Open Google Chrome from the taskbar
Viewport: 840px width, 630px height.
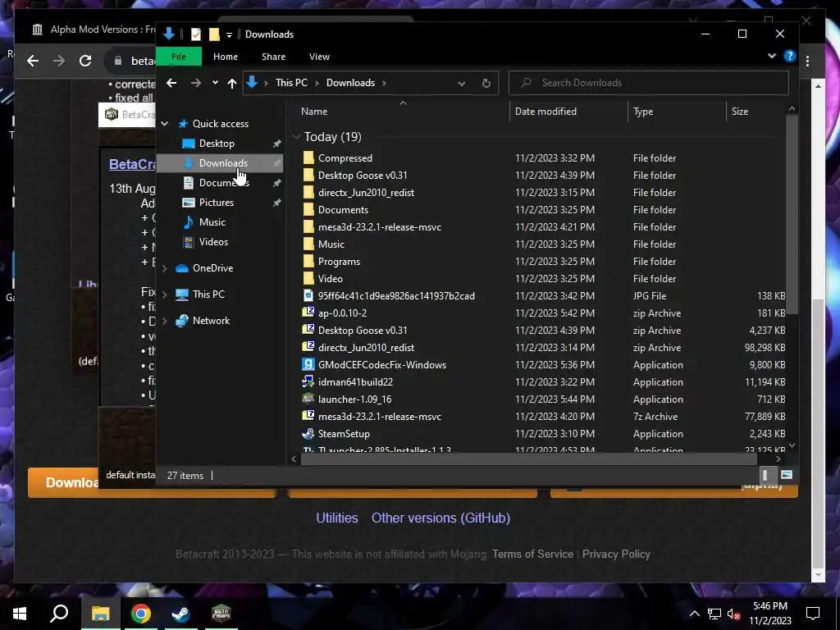click(x=141, y=614)
